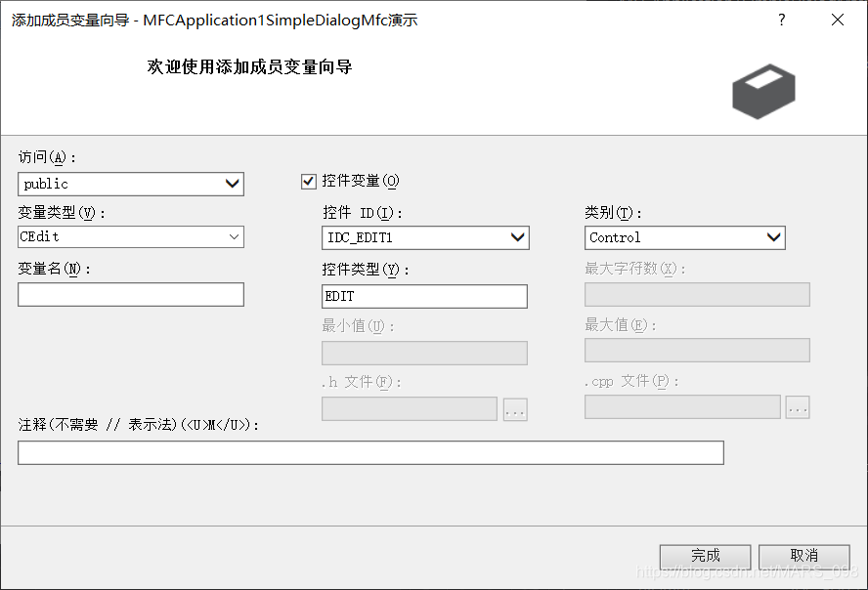Uncheck the control variable option

(x=308, y=181)
